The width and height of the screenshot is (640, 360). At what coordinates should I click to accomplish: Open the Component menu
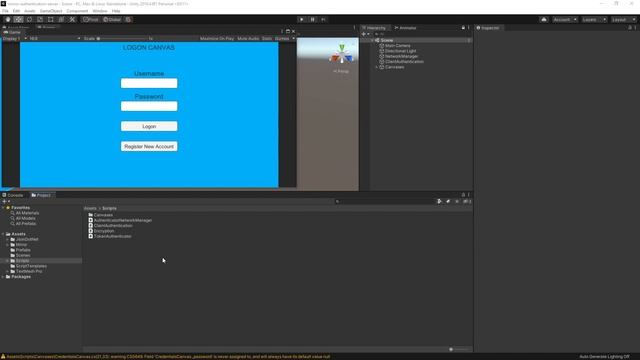(77, 11)
